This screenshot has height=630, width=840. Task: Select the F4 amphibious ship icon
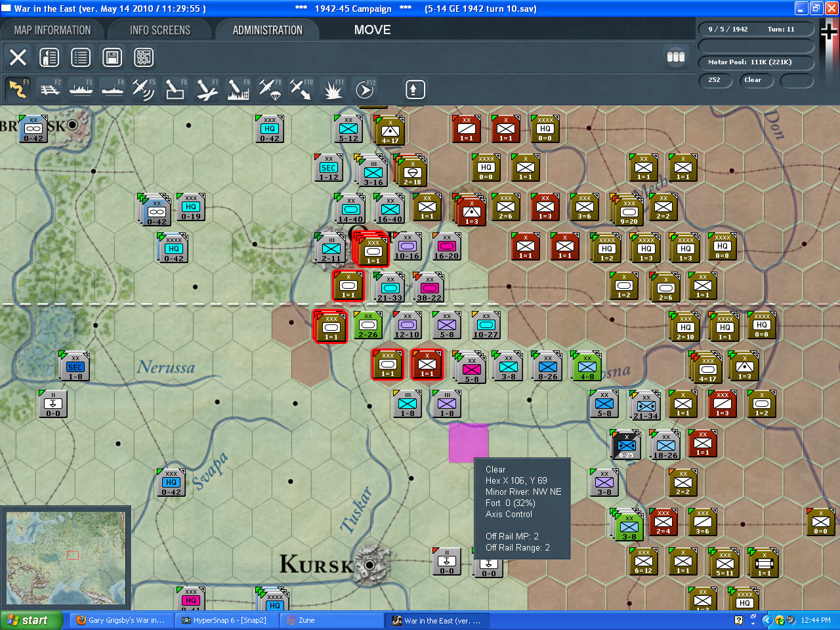click(112, 89)
